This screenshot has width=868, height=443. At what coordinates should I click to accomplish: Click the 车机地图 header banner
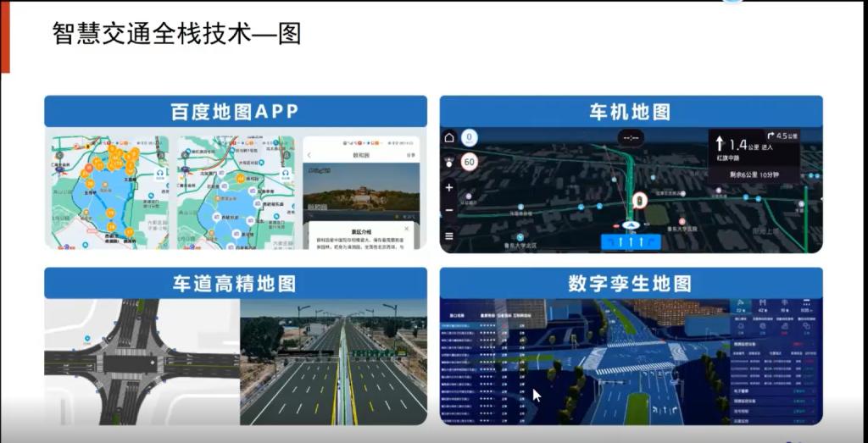pyautogui.click(x=630, y=112)
